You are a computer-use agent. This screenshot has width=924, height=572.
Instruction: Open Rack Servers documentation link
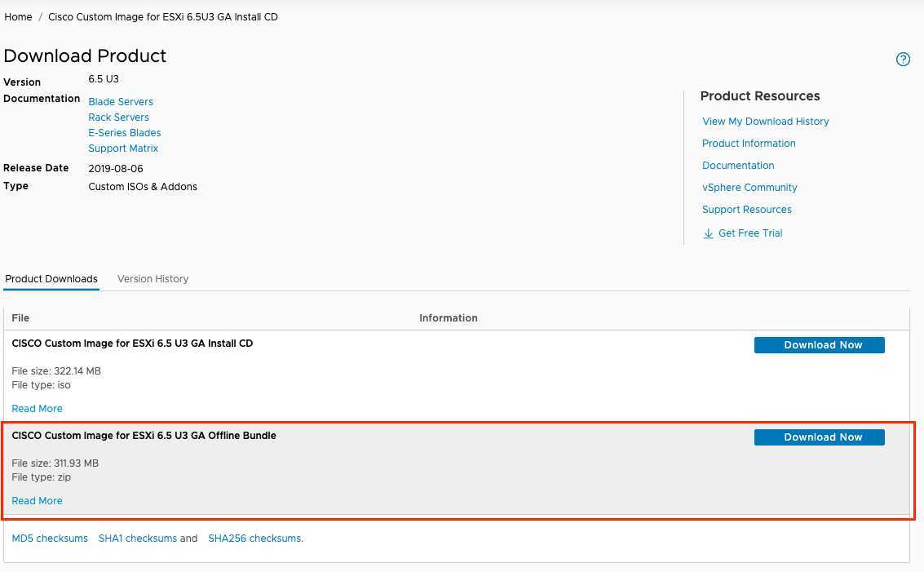(x=118, y=118)
